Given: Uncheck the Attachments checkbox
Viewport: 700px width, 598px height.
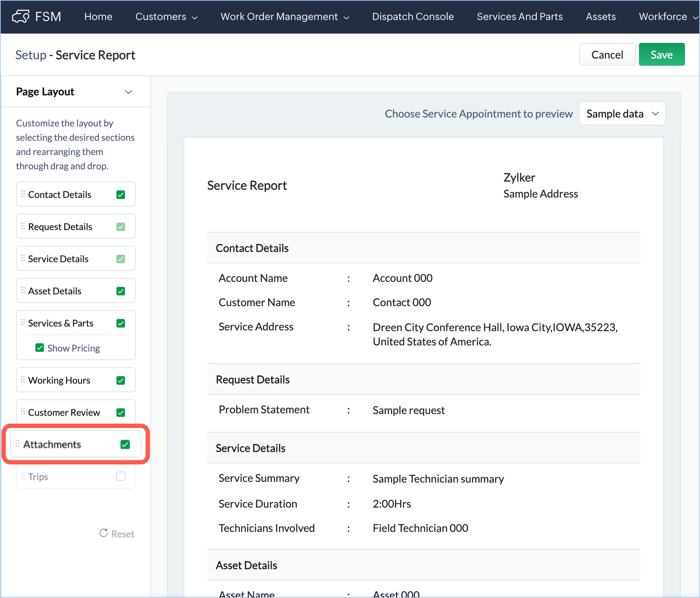Looking at the screenshot, I should 125,444.
